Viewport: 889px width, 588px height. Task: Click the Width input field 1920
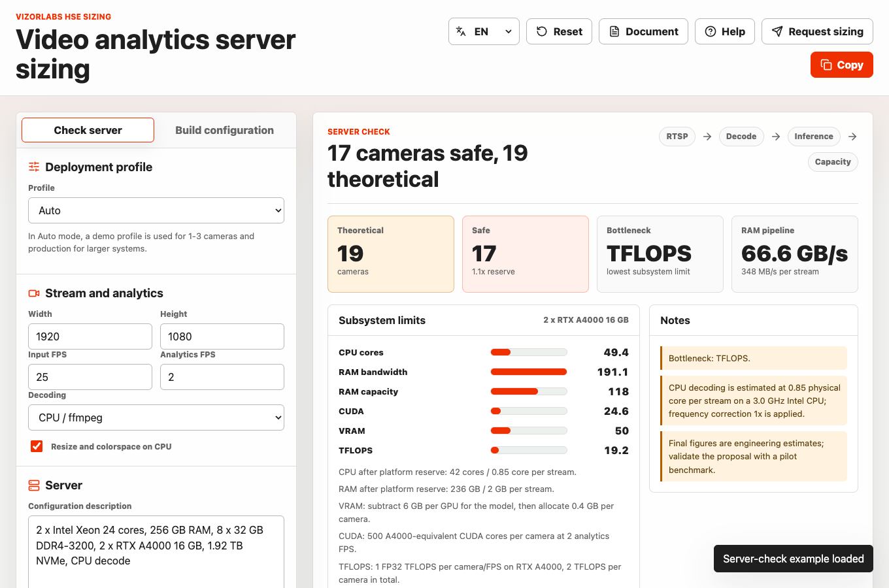90,336
